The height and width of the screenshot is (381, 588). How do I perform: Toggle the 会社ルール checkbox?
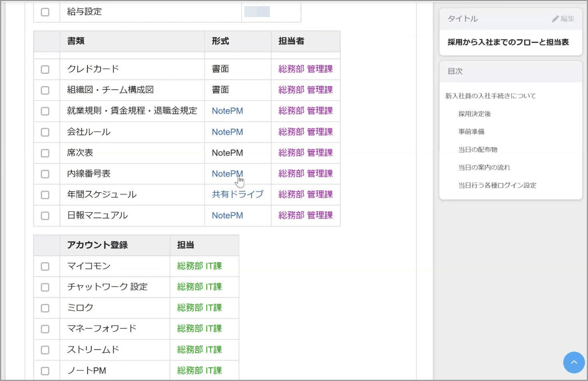pos(45,132)
